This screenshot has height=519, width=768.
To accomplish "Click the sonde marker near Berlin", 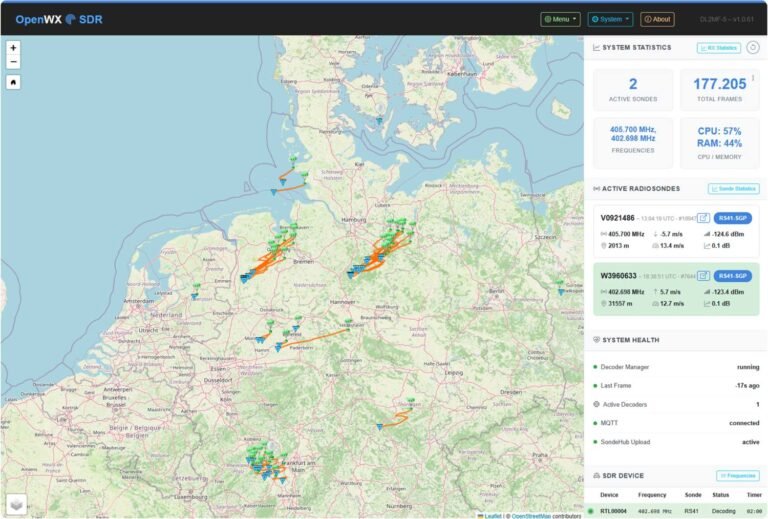I will click(x=561, y=291).
